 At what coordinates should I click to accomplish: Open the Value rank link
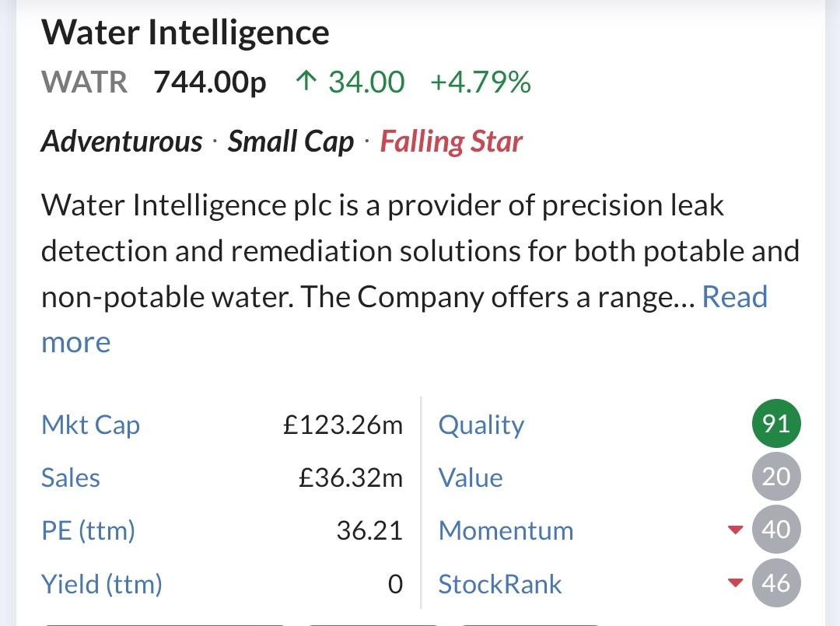471,477
